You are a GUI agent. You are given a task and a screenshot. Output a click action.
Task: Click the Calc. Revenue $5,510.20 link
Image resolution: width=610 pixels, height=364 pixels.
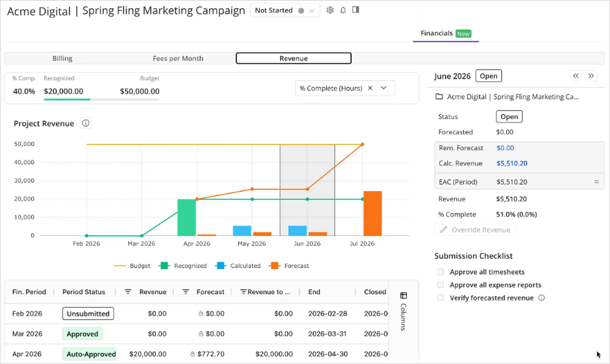(x=512, y=163)
